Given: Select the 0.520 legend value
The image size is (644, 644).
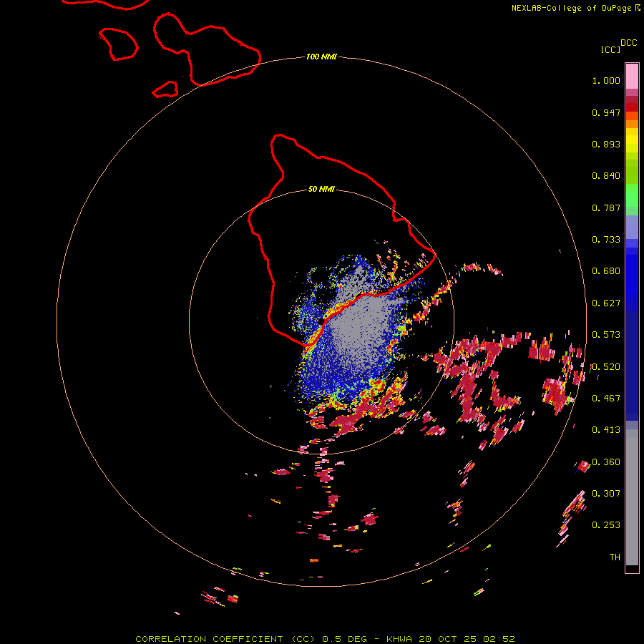Looking at the screenshot, I should click(x=606, y=367).
